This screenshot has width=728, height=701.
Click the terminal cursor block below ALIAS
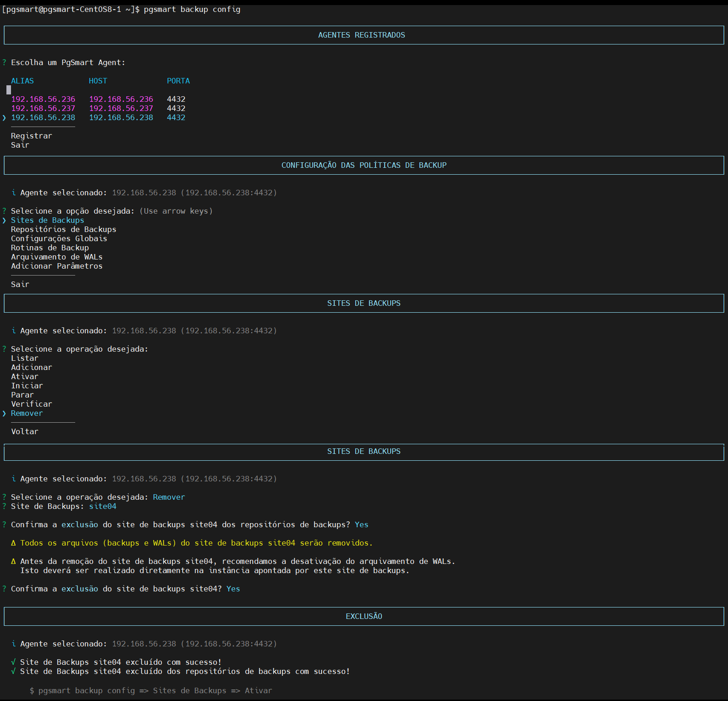pyautogui.click(x=9, y=90)
